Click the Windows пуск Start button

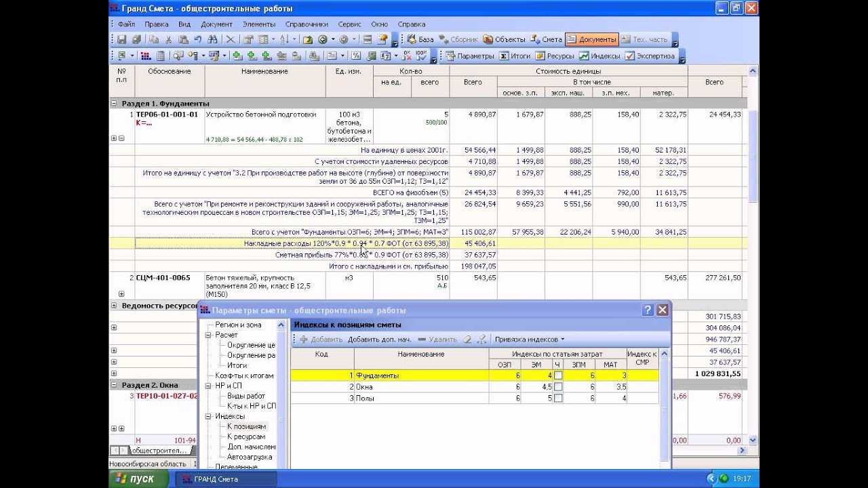(140, 479)
